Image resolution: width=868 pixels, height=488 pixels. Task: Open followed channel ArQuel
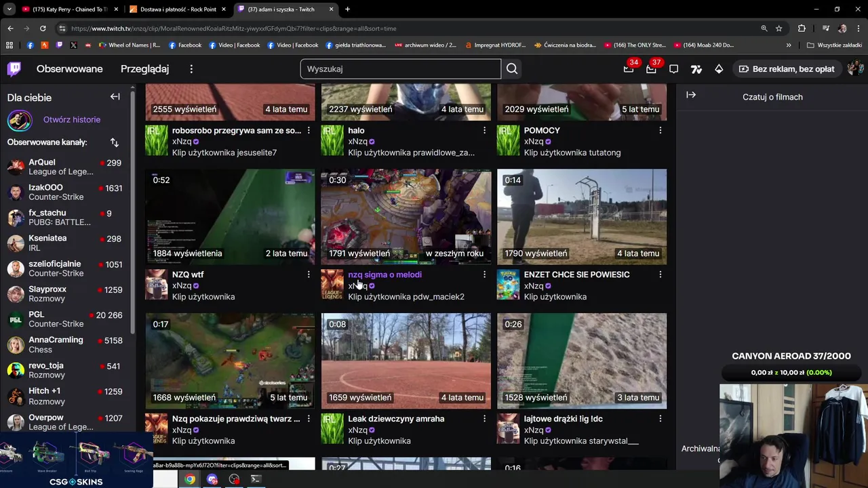(x=64, y=167)
